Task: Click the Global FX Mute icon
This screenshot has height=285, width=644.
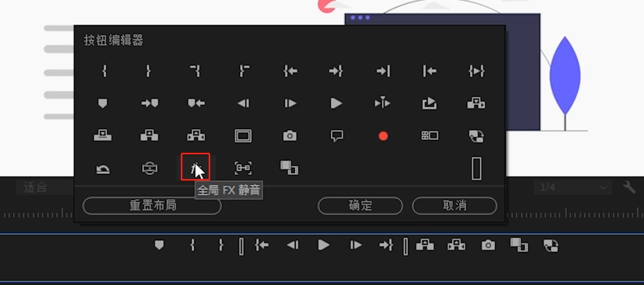Action: point(195,168)
